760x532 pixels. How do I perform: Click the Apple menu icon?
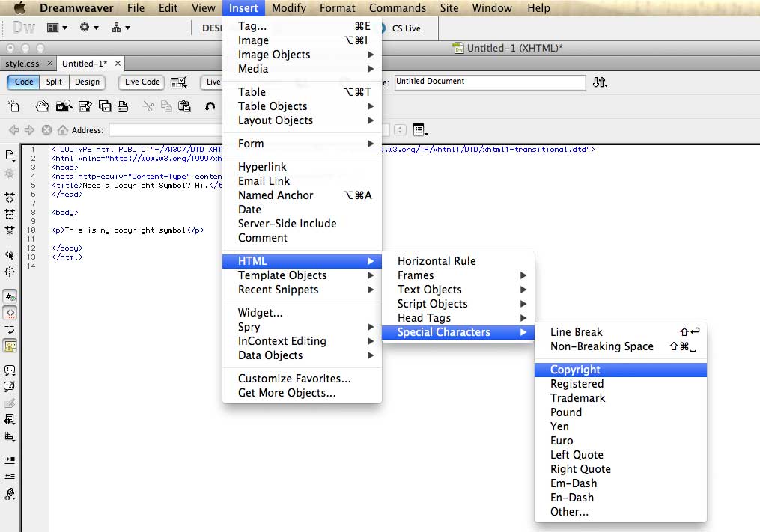(x=19, y=7)
